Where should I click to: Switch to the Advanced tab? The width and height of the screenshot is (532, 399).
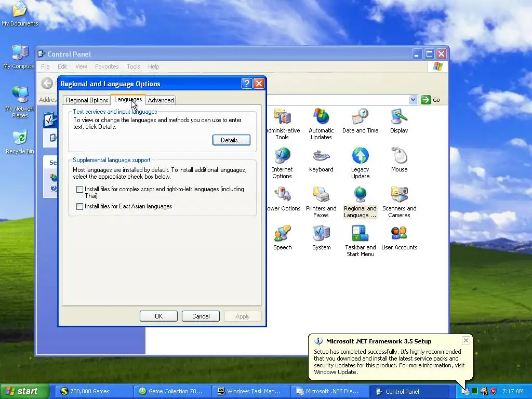161,100
